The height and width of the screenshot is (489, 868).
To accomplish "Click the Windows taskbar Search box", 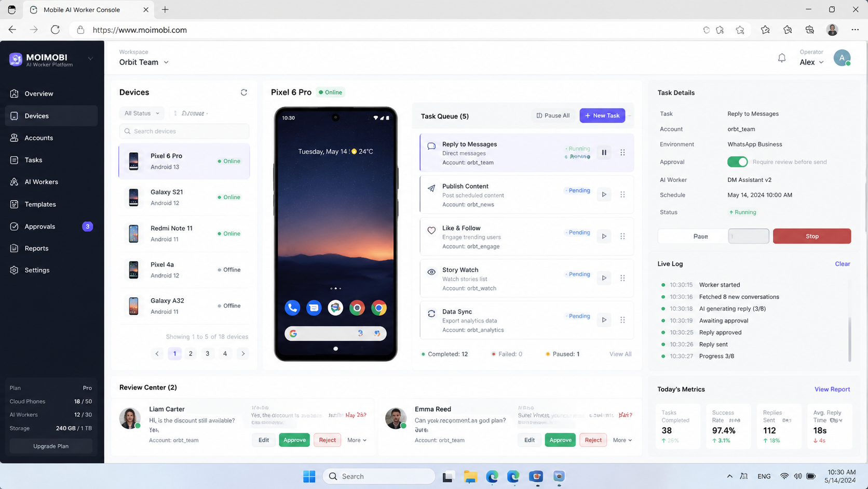I will [379, 477].
